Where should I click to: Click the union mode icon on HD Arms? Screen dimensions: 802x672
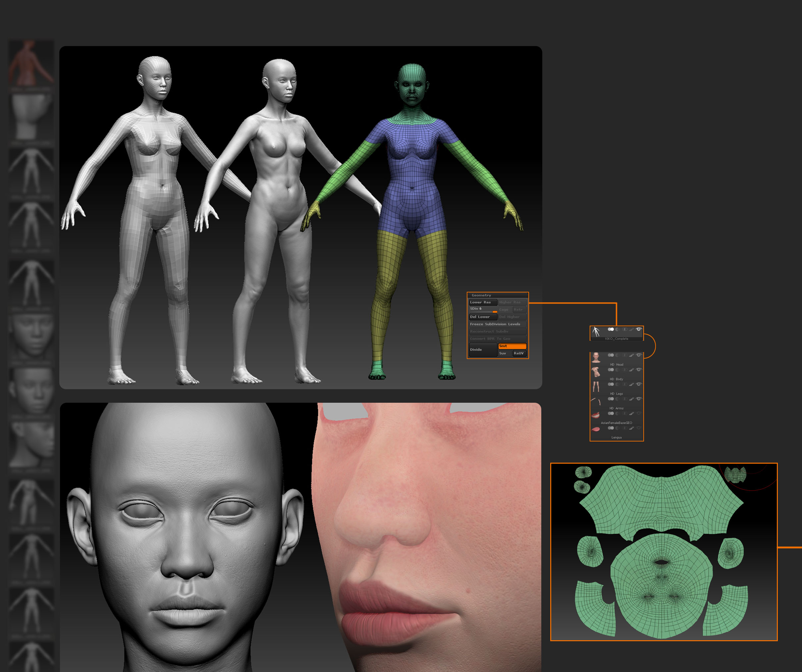[x=611, y=399]
